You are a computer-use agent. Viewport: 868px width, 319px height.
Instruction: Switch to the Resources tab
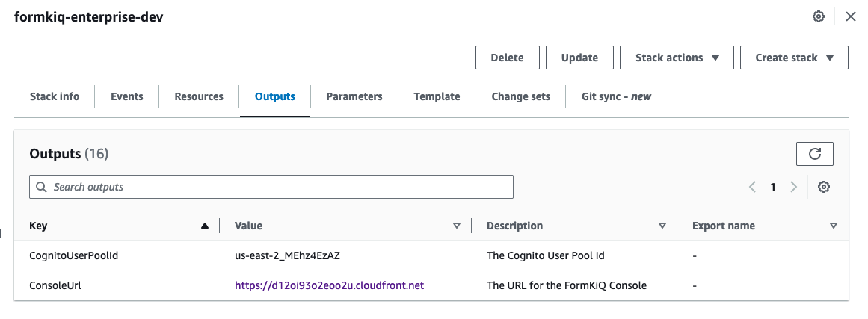click(x=199, y=96)
